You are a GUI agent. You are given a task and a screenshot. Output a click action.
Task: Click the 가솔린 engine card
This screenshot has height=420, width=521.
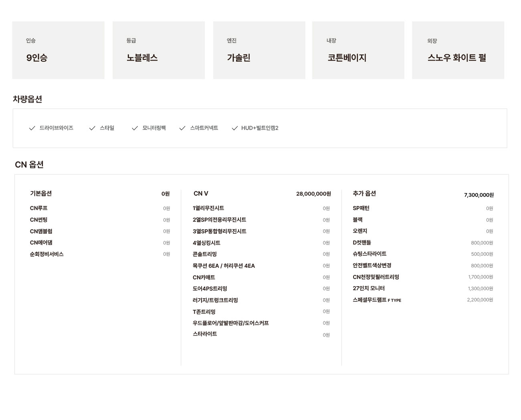259,50
